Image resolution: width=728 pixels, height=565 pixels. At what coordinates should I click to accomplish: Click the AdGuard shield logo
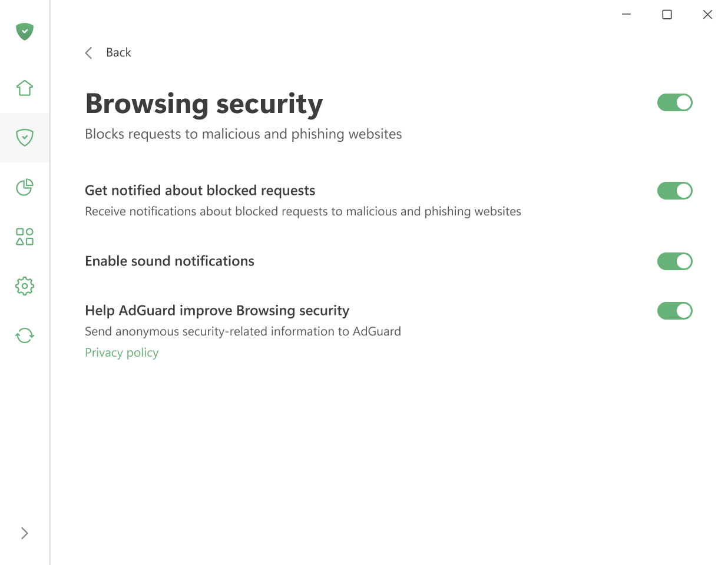[x=24, y=32]
